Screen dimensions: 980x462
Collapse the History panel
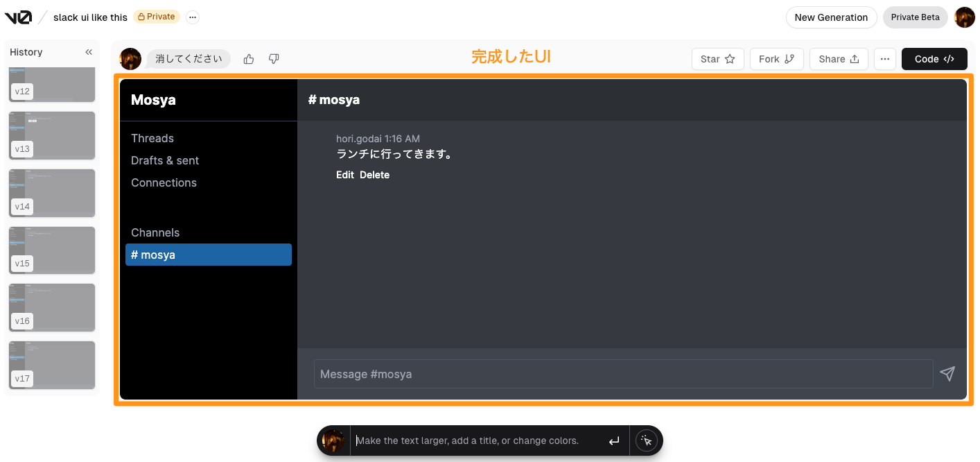[89, 51]
